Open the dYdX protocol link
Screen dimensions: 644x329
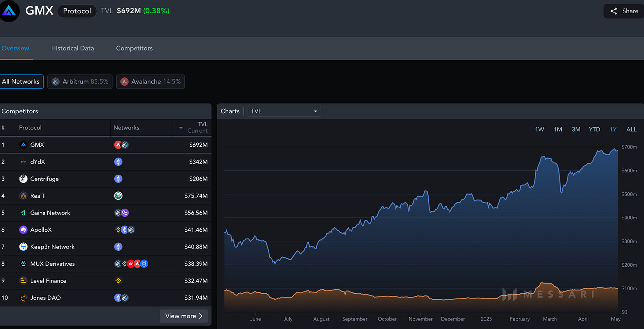[x=38, y=162]
